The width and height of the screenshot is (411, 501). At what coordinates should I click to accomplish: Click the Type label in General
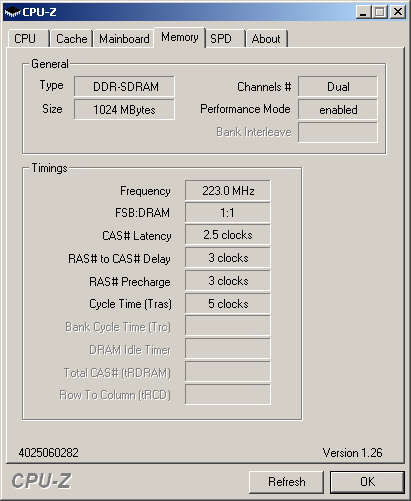point(51,85)
